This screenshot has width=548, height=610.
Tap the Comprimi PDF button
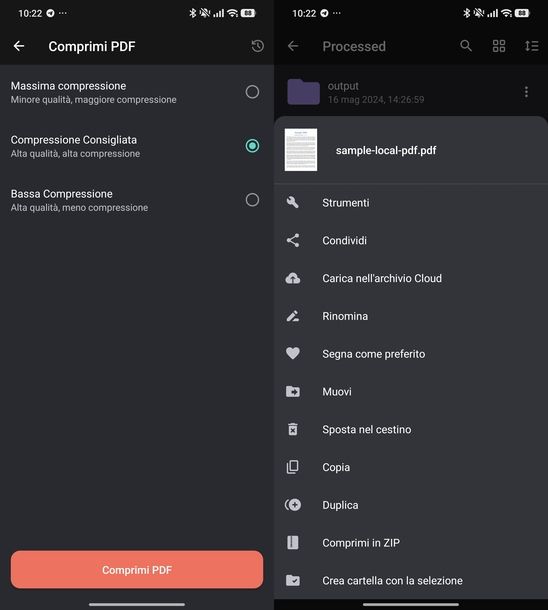pyautogui.click(x=137, y=570)
